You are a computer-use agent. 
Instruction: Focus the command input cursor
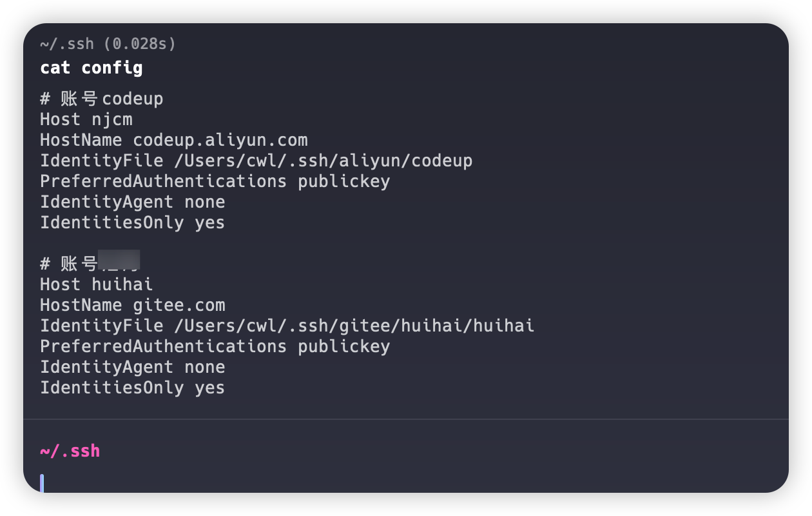(43, 483)
